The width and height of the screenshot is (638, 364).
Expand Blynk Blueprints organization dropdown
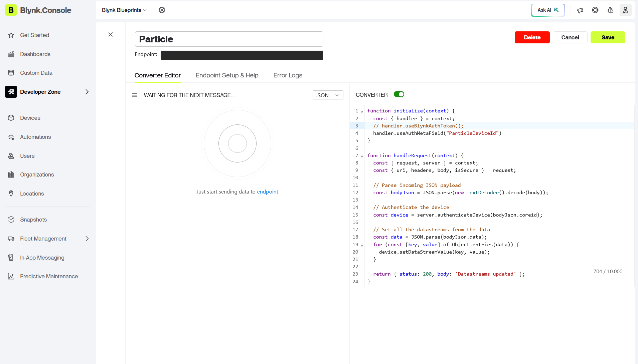pos(124,10)
